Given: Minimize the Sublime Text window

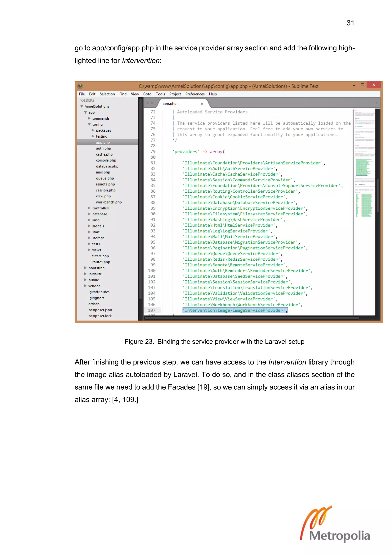Looking at the screenshot, I should pyautogui.click(x=354, y=85).
